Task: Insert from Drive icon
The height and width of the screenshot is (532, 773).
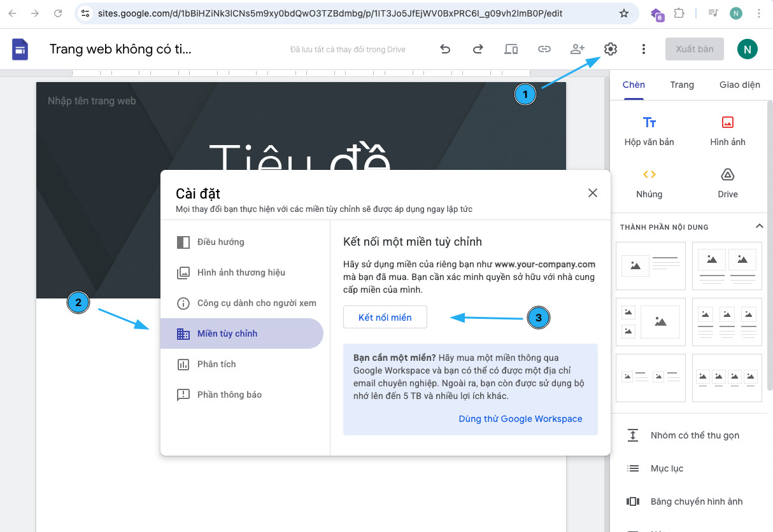Action: coord(727,183)
